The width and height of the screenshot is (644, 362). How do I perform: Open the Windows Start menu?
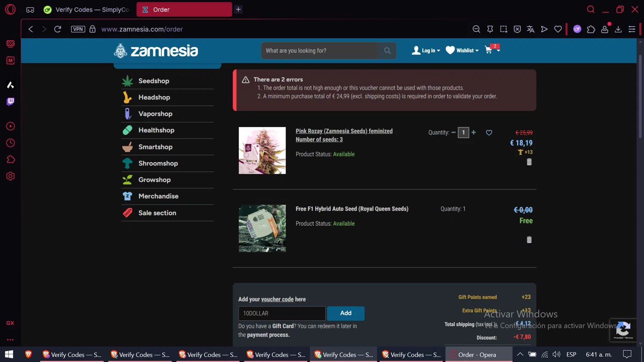click(x=9, y=354)
